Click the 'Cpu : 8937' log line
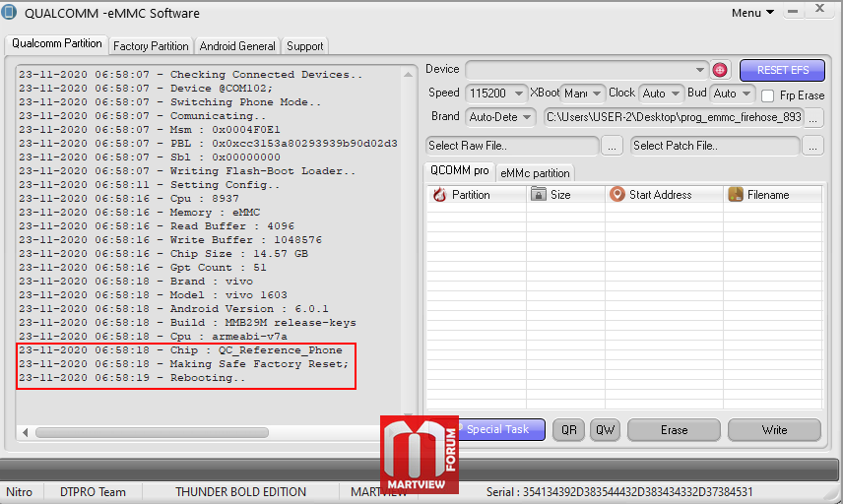This screenshot has width=843, height=504. click(128, 199)
